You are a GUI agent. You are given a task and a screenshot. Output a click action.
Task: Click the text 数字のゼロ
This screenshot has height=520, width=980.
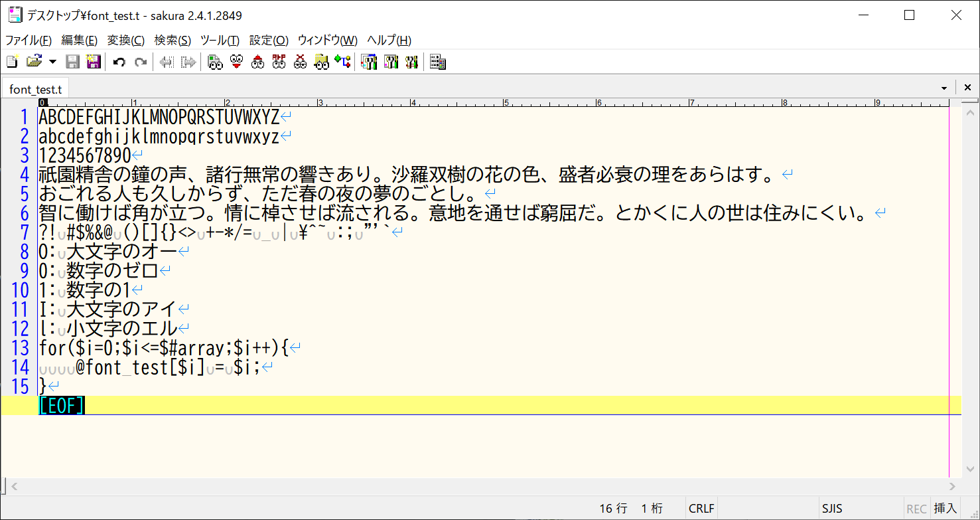(x=113, y=272)
